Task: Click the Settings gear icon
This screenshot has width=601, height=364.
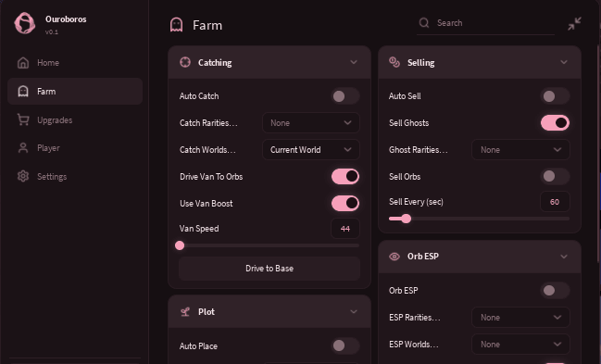Action: tap(23, 176)
